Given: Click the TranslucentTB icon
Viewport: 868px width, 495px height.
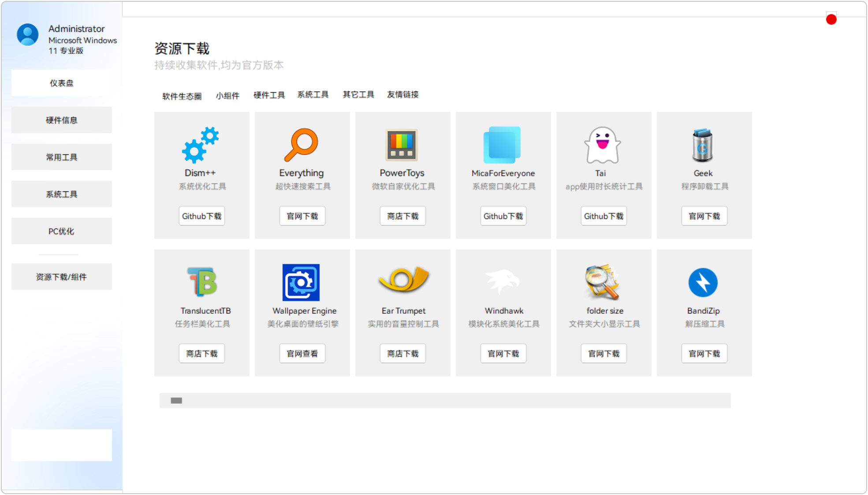Looking at the screenshot, I should [x=202, y=282].
